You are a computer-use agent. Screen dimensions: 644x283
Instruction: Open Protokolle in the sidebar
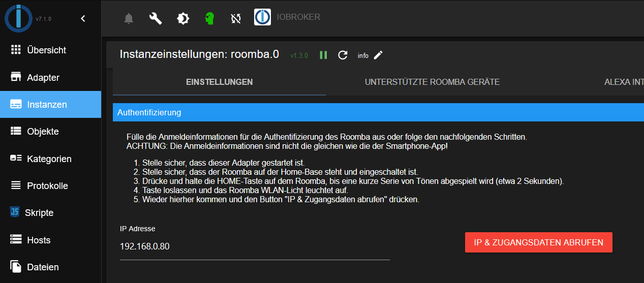click(51, 186)
